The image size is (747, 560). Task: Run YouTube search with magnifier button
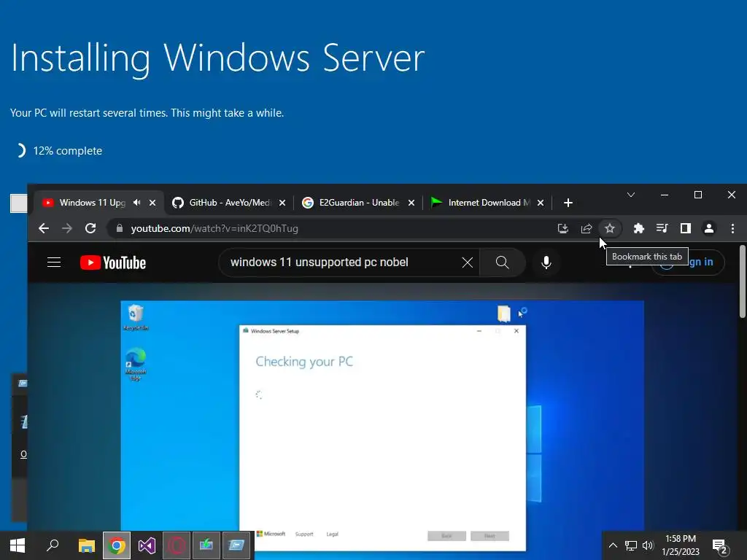coord(502,262)
